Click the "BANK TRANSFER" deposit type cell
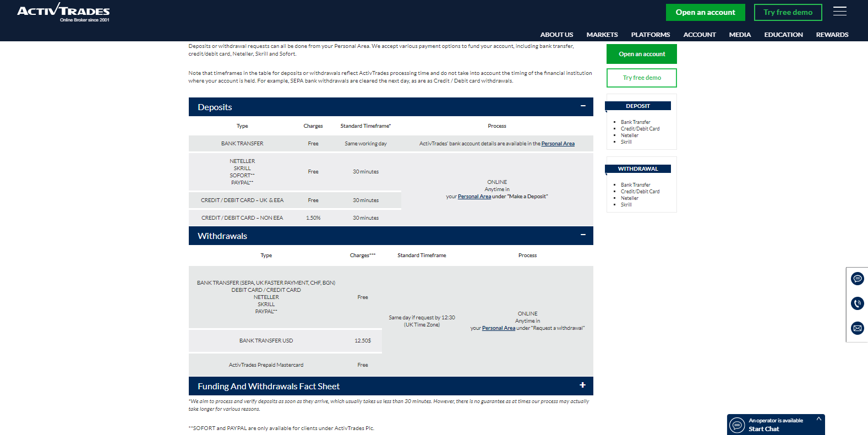Image resolution: width=868 pixels, height=435 pixels. click(242, 144)
